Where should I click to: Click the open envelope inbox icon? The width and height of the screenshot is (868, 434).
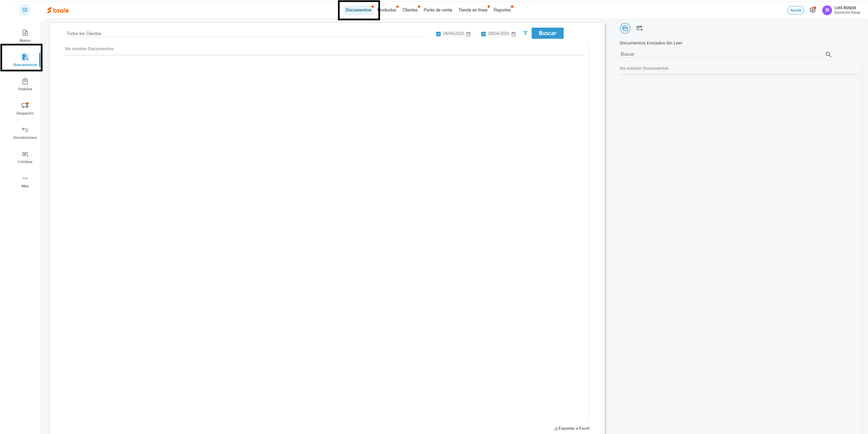pyautogui.click(x=625, y=28)
